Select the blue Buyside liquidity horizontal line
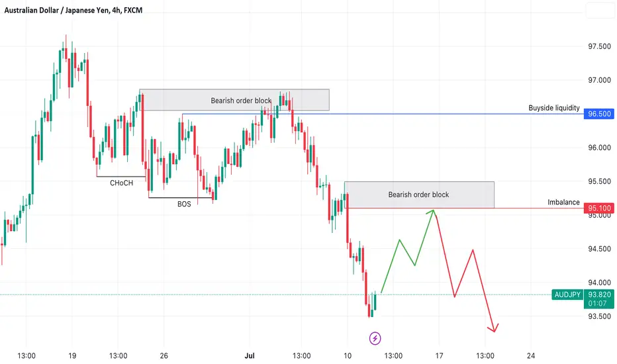This screenshot has width=617, height=364. [x=383, y=114]
